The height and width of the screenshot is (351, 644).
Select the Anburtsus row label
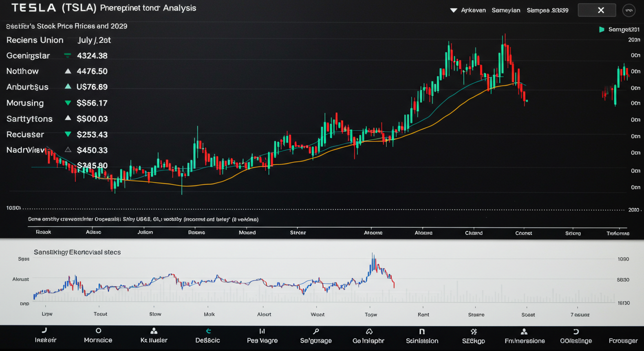point(27,87)
